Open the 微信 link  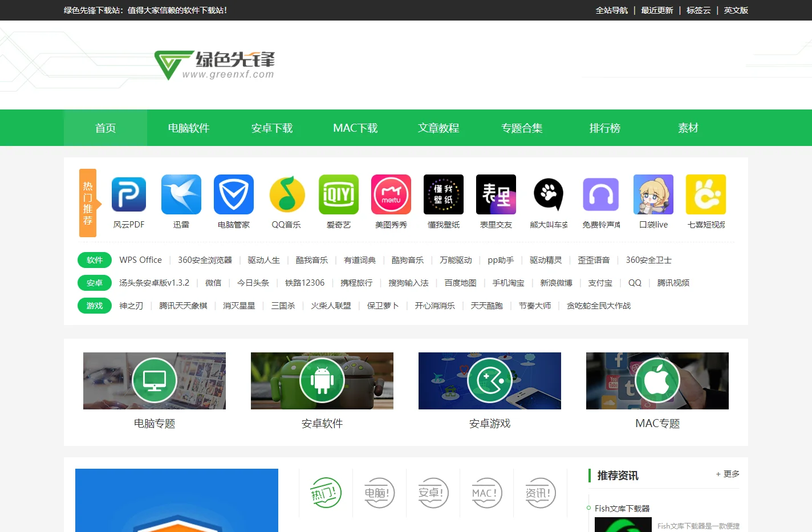pyautogui.click(x=213, y=283)
